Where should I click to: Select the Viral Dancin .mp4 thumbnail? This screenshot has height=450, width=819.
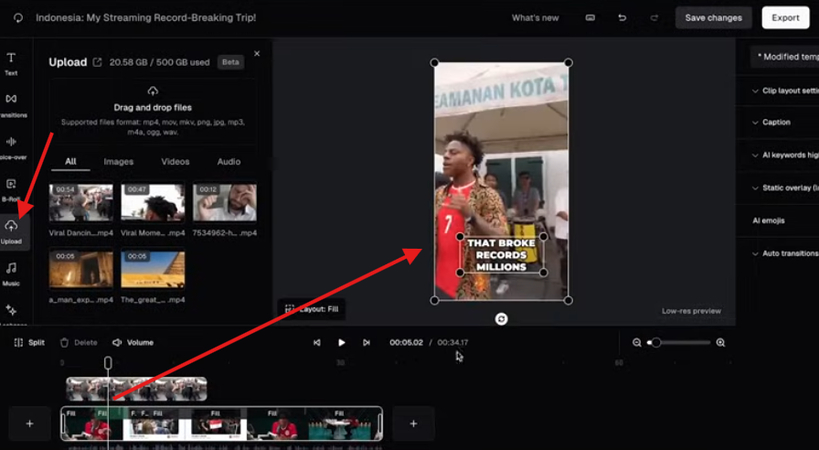(81, 203)
